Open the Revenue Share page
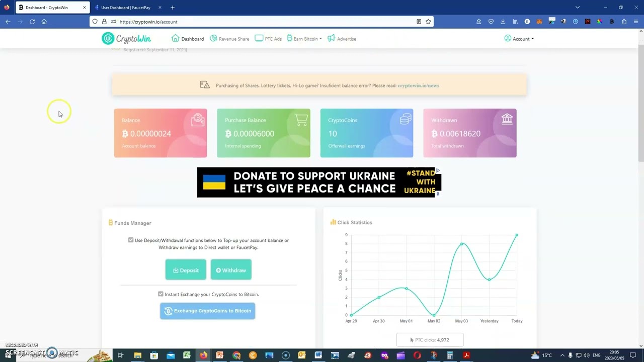The height and width of the screenshot is (362, 644). pos(229,39)
